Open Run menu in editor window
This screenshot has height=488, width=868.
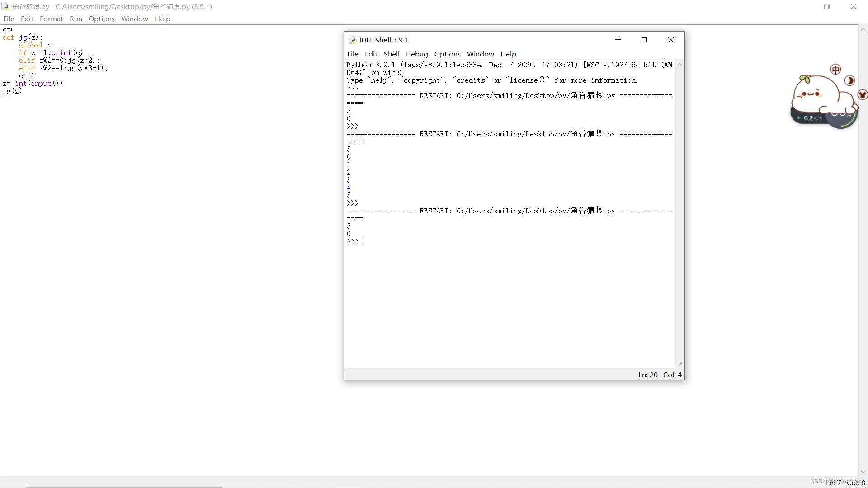[76, 19]
